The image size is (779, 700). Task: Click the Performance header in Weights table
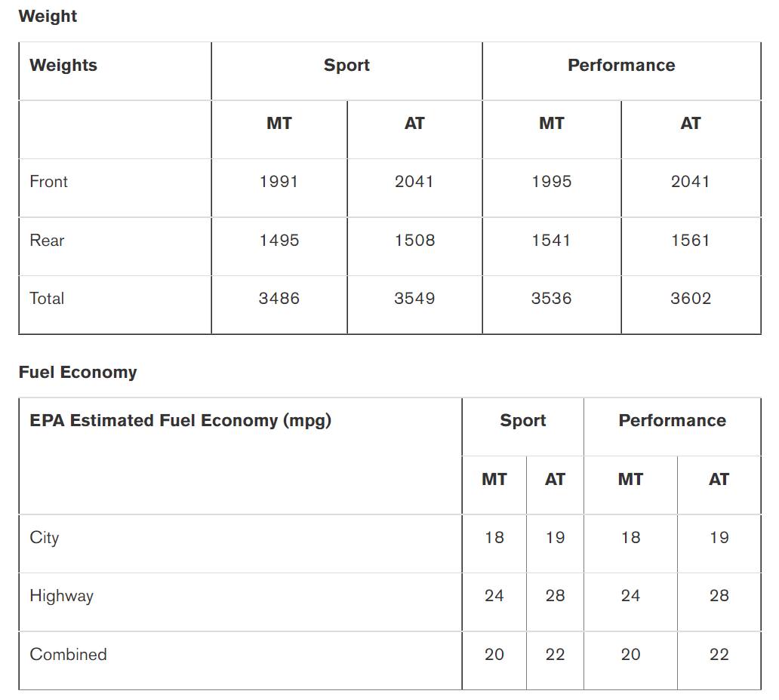(x=621, y=65)
